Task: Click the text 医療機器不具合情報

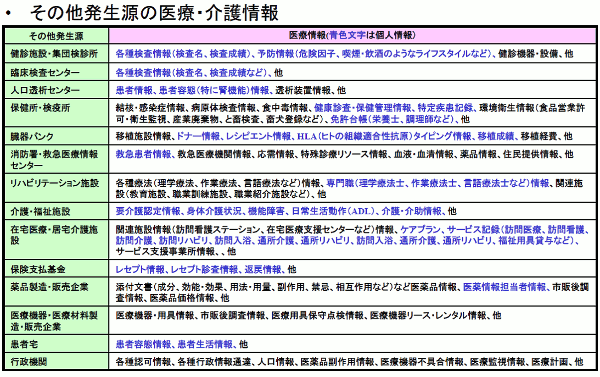Action: point(422,362)
